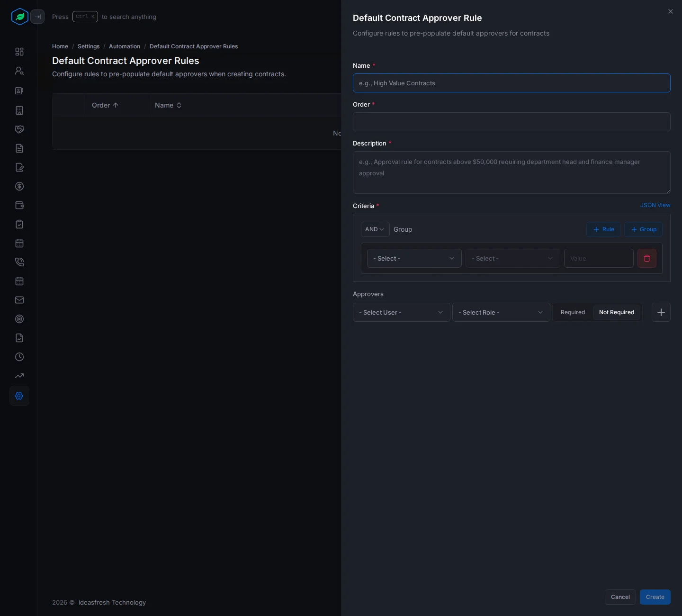Sort table by Order column
682x616 pixels.
(105, 105)
